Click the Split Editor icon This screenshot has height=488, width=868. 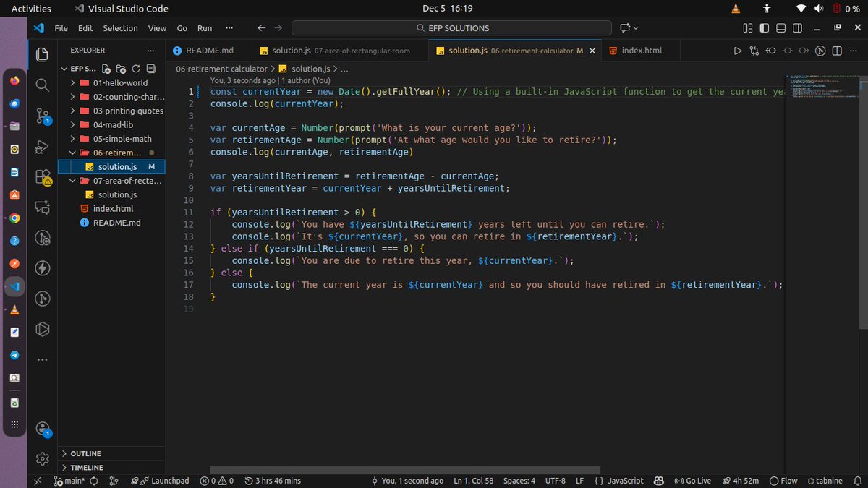pos(837,51)
